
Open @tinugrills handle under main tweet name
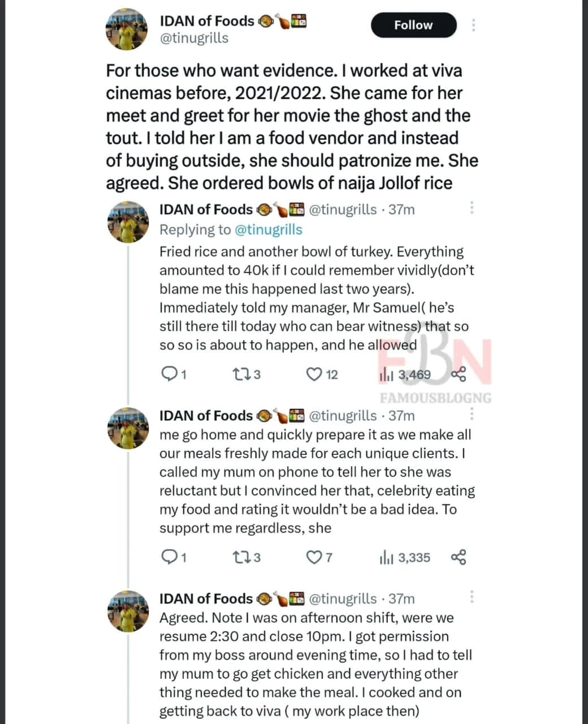(194, 38)
